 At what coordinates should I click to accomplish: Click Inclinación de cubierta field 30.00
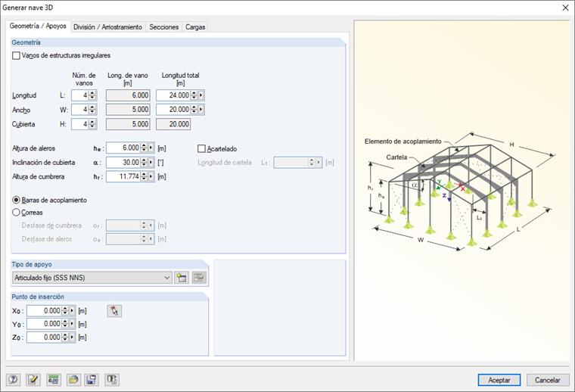click(123, 162)
